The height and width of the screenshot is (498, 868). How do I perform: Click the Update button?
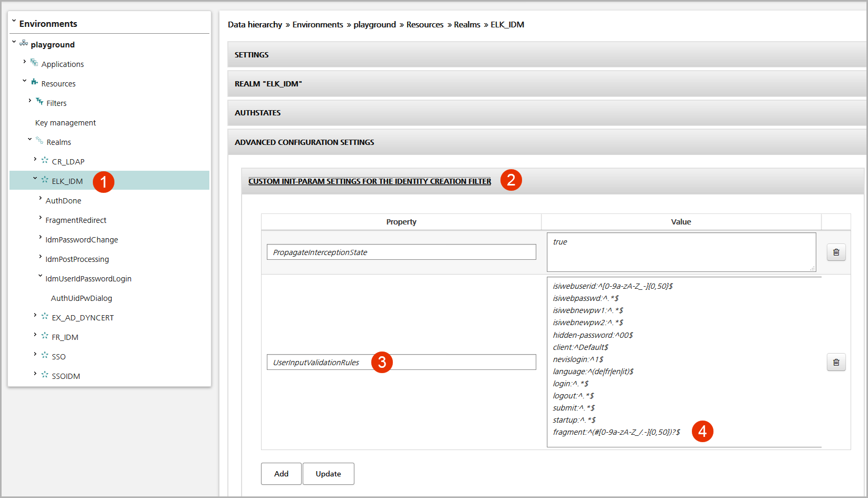pyautogui.click(x=329, y=474)
